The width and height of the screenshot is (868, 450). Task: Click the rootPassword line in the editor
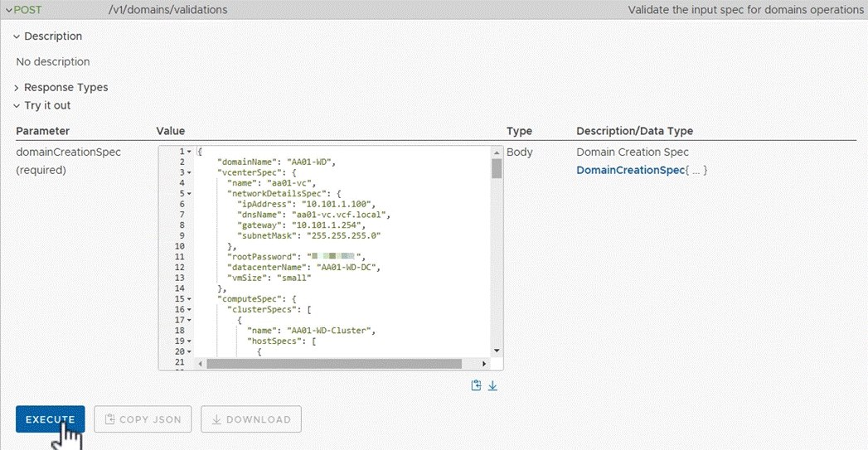296,257
